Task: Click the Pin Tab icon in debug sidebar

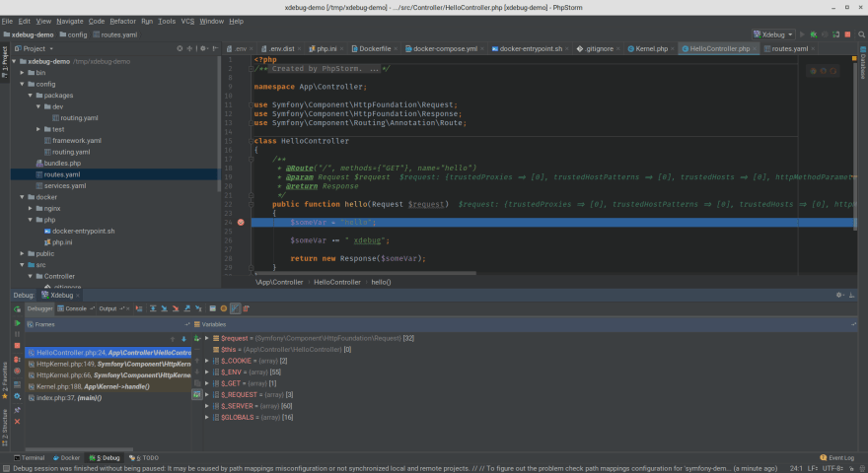Action: coord(17,411)
